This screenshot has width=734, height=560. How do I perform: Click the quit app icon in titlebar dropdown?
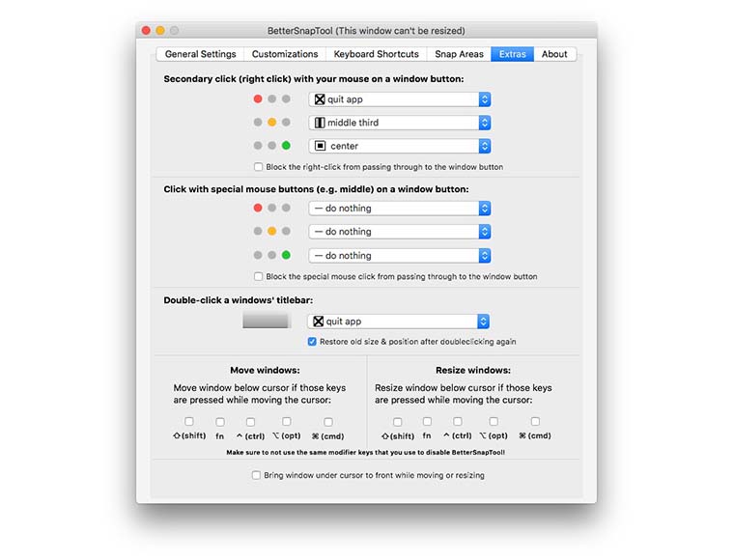(319, 322)
